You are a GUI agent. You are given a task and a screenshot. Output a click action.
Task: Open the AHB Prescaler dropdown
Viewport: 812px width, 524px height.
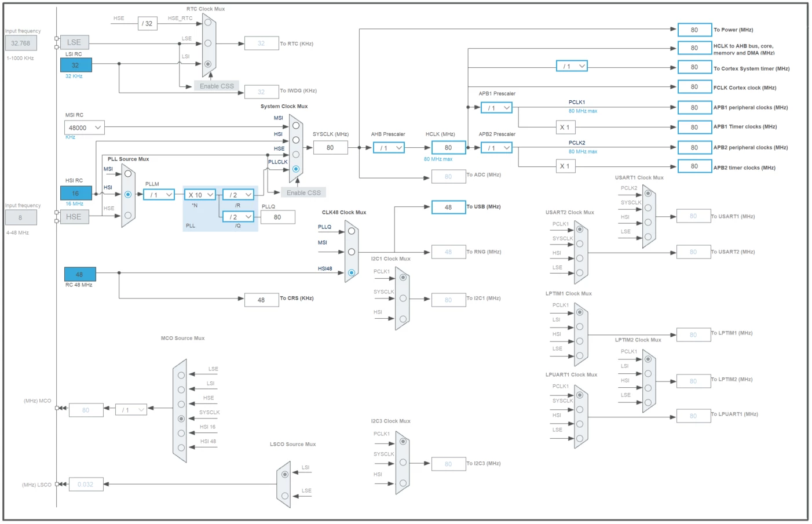389,148
